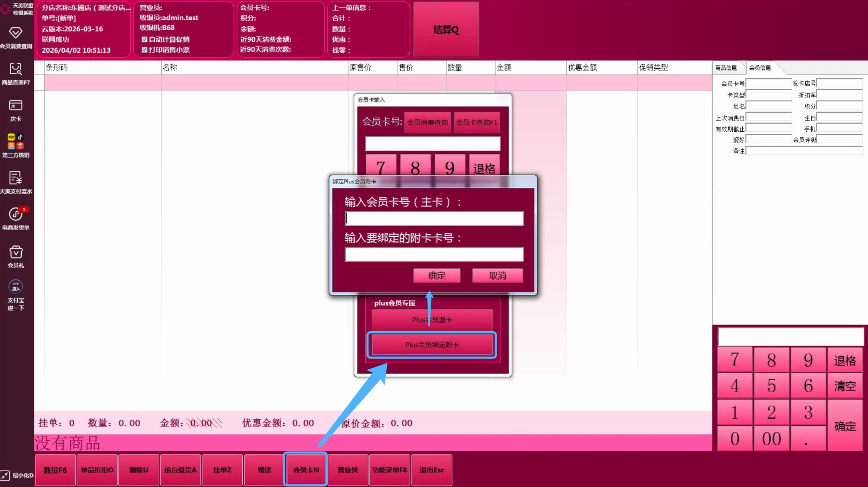Open the times-card (次卡) sidebar icon

(16, 110)
